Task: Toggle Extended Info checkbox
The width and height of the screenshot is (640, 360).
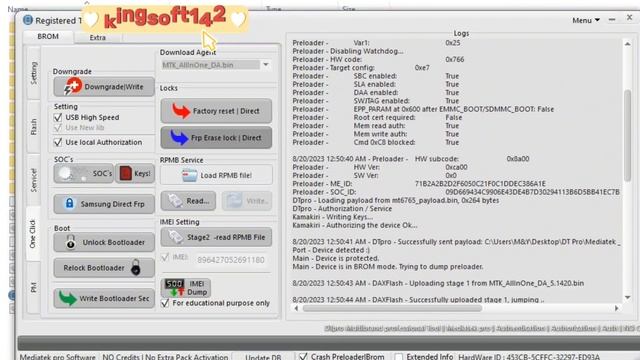Action: click(x=399, y=356)
